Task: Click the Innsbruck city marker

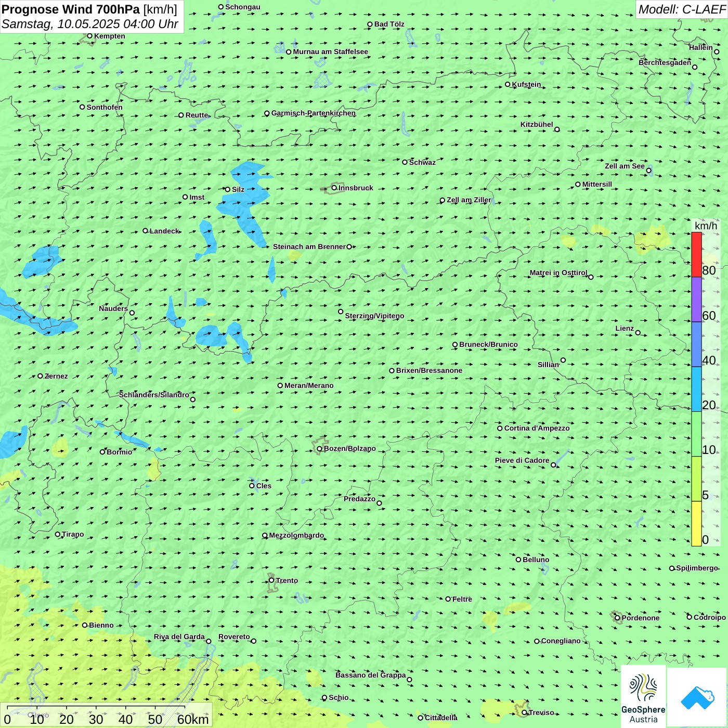Action: (x=334, y=188)
